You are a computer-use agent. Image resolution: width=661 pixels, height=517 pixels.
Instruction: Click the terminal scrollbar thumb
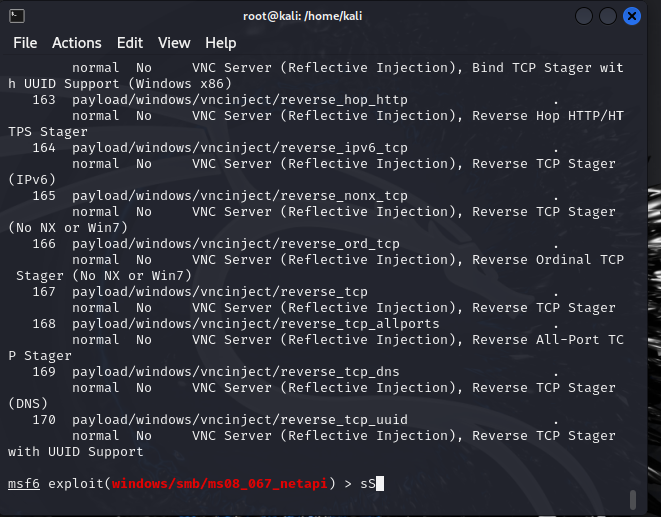tap(631, 499)
